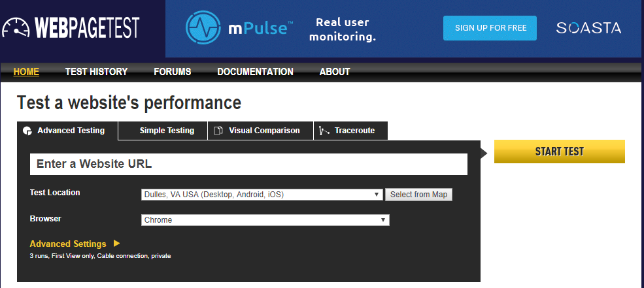644x288 pixels.
Task: Click SIGN UP FOR FREE button
Action: 490,28
